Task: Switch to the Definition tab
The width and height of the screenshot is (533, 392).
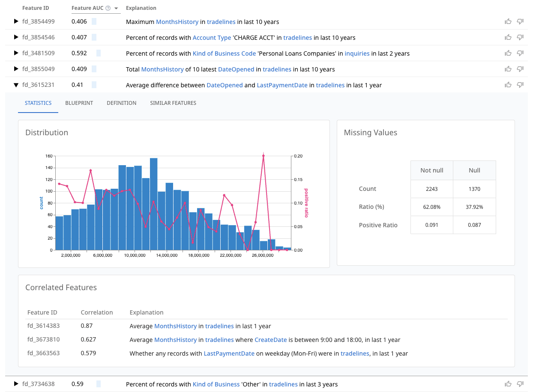Action: [121, 103]
